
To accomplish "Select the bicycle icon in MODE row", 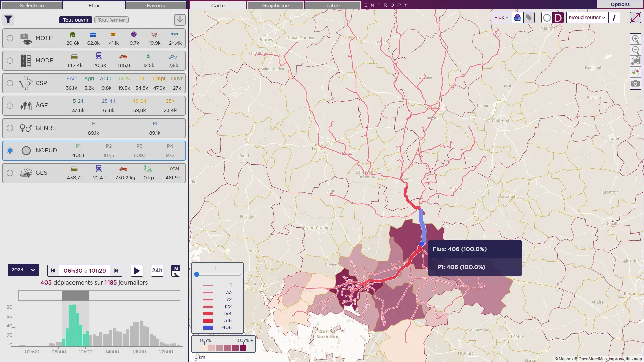I will pos(173,57).
